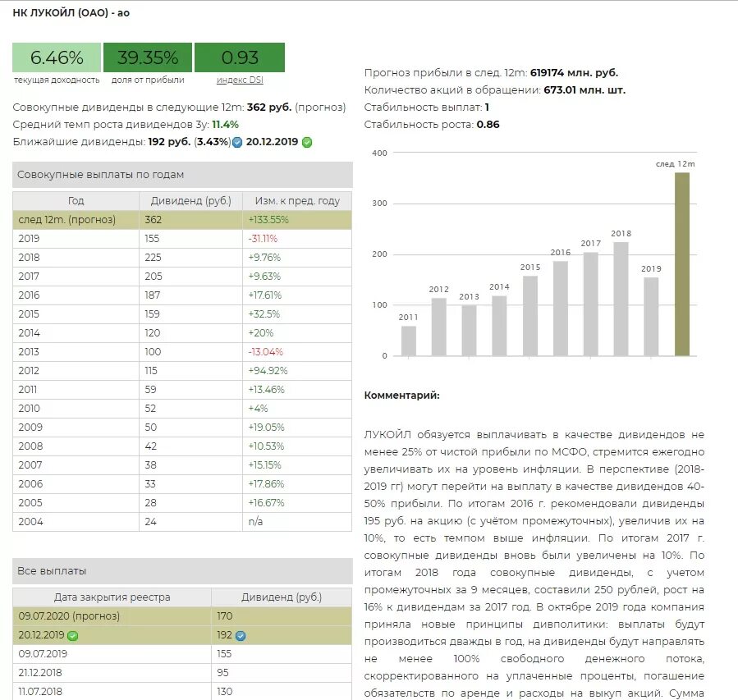Click the Дивиденд (руб.) header in yearly table
This screenshot has height=700, width=738.
point(190,201)
